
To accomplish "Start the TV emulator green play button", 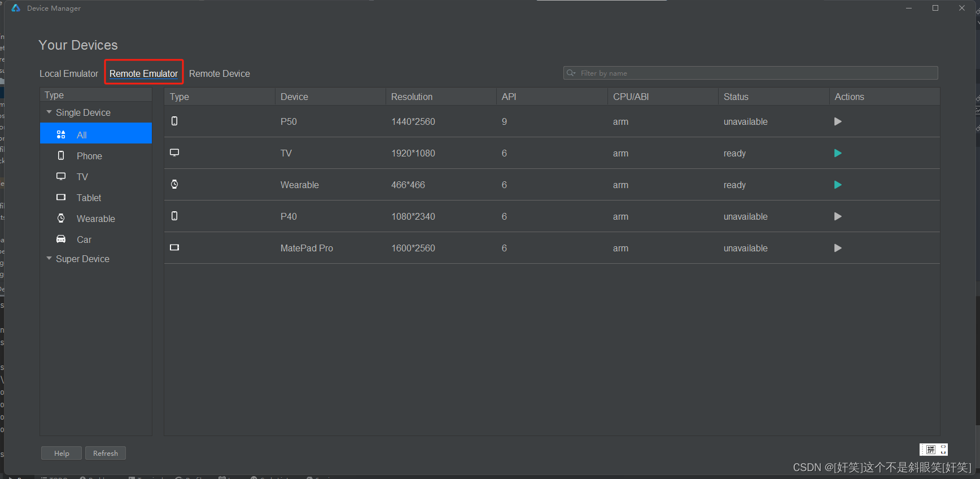I will (x=838, y=153).
